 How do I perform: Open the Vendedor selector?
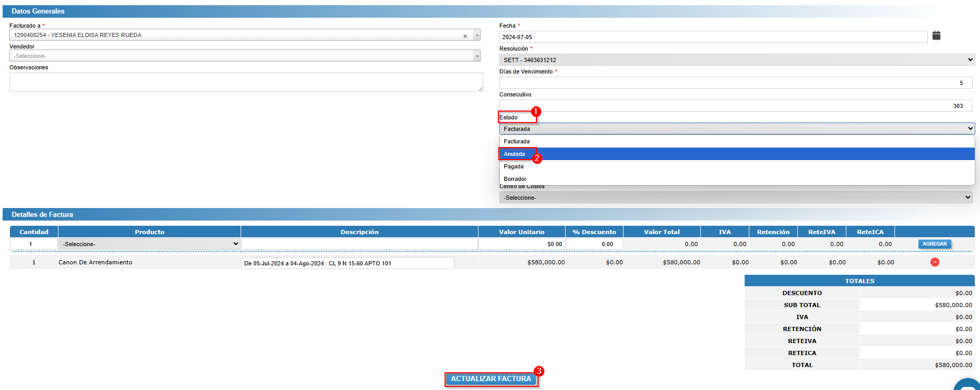[244, 56]
